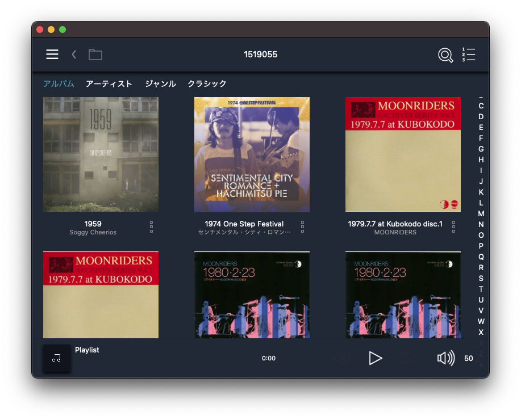
Task: Minimize the window with yellow button
Action: tap(51, 30)
